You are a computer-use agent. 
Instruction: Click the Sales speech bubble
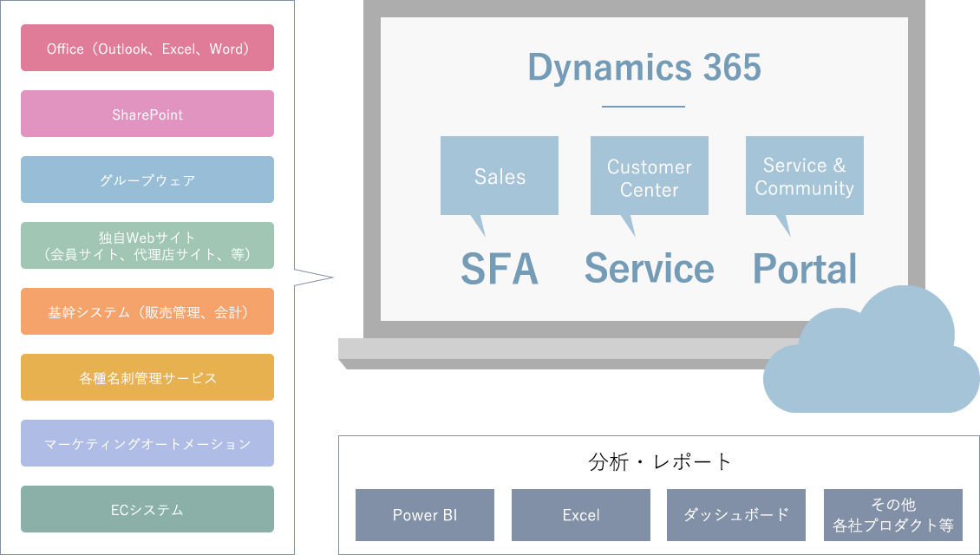click(x=500, y=176)
